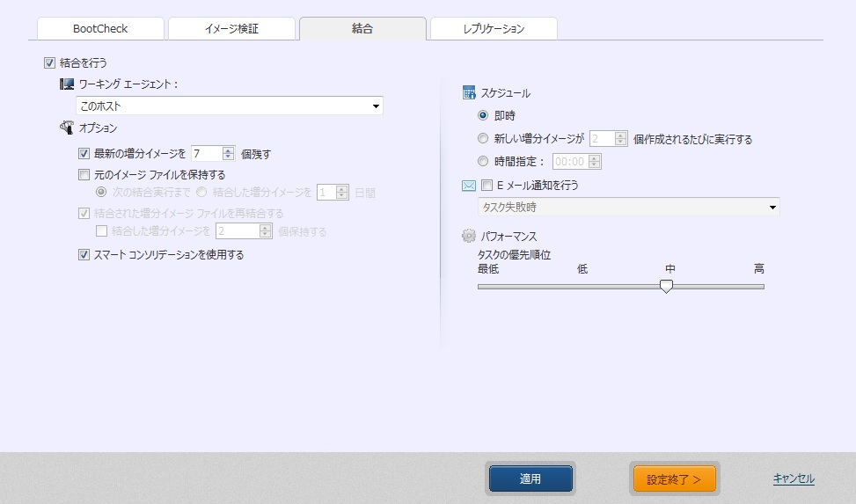Image resolution: width=856 pixels, height=504 pixels.
Task: Switch to the BootCheck tab
Action: [100, 29]
